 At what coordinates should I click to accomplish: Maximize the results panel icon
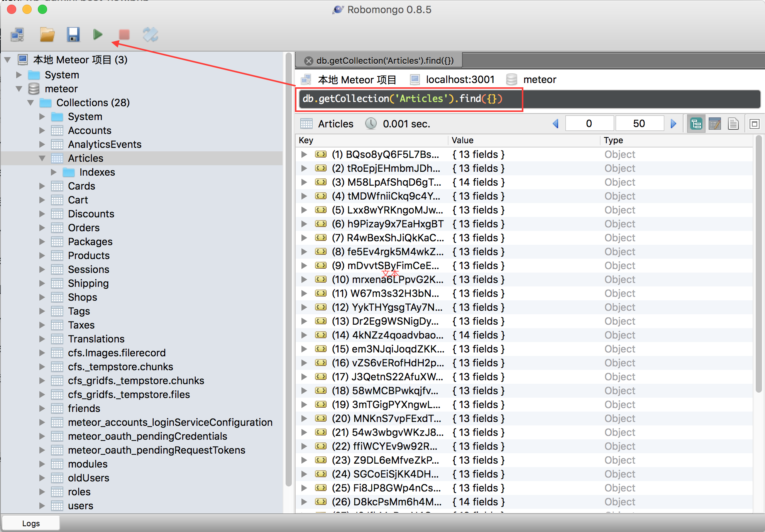tap(755, 124)
